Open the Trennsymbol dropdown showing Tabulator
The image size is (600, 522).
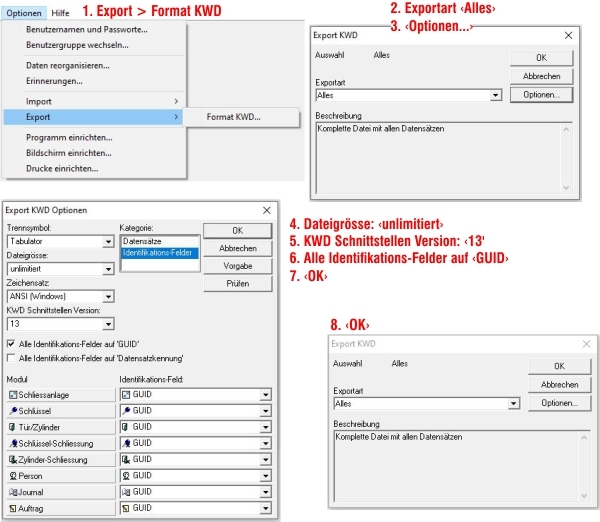tap(108, 242)
